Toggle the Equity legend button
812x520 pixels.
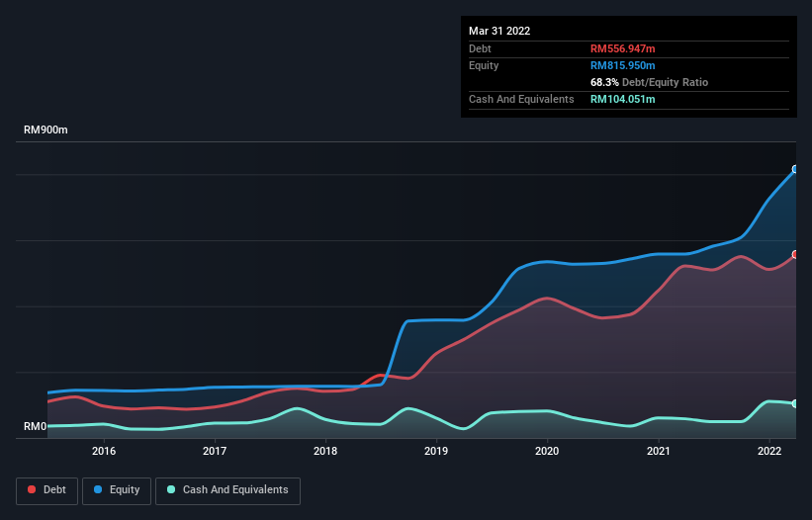[x=117, y=490]
